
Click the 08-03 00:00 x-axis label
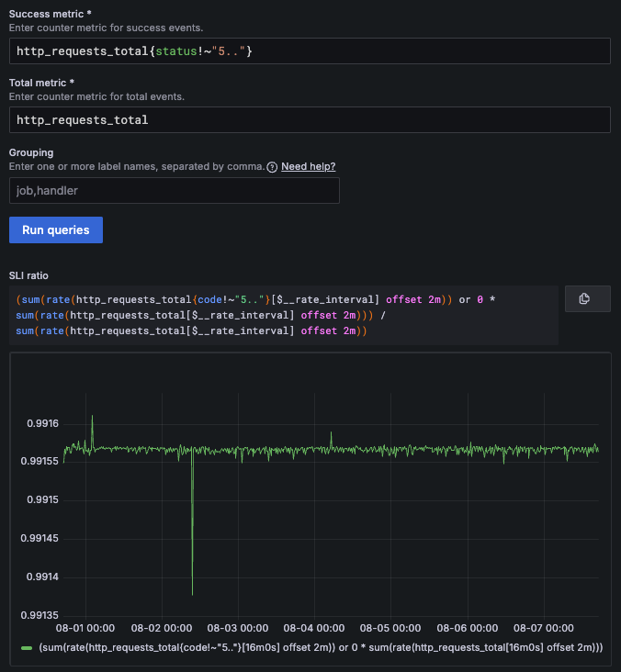[238, 628]
